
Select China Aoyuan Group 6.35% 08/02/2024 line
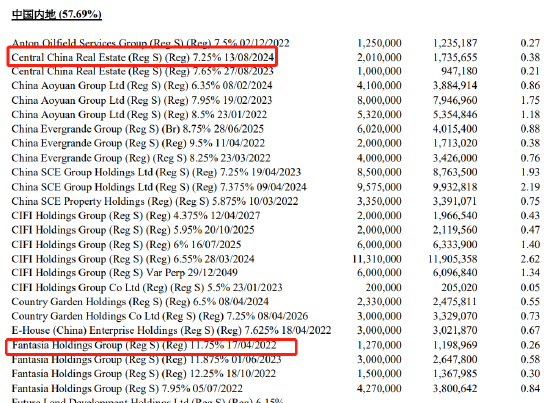coord(142,86)
